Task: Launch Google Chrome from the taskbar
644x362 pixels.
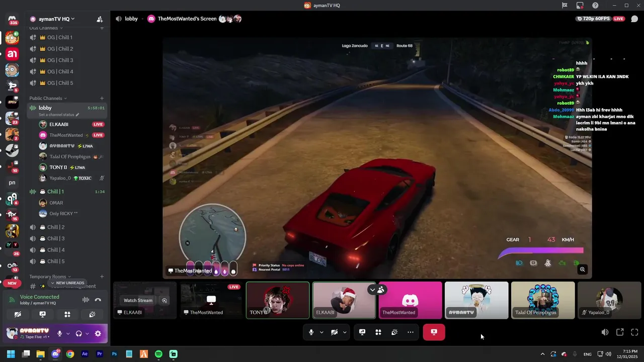Action: [x=70, y=354]
